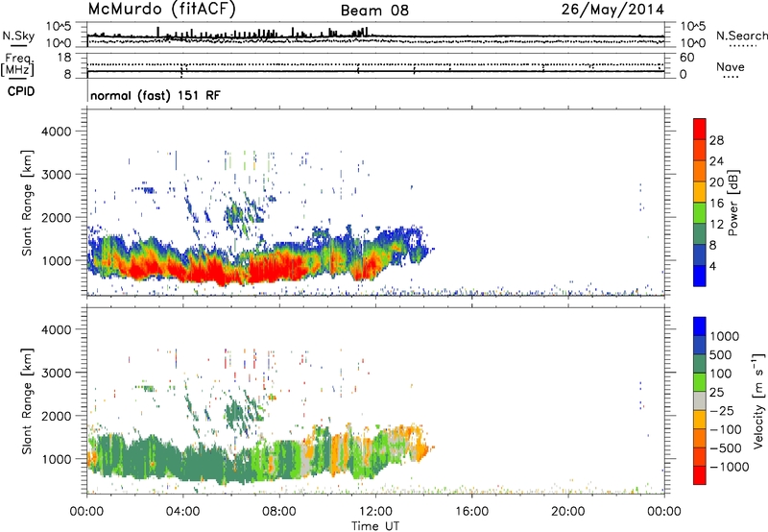Click the 'Velocity [m s-1]' color bar label

pos(758,400)
